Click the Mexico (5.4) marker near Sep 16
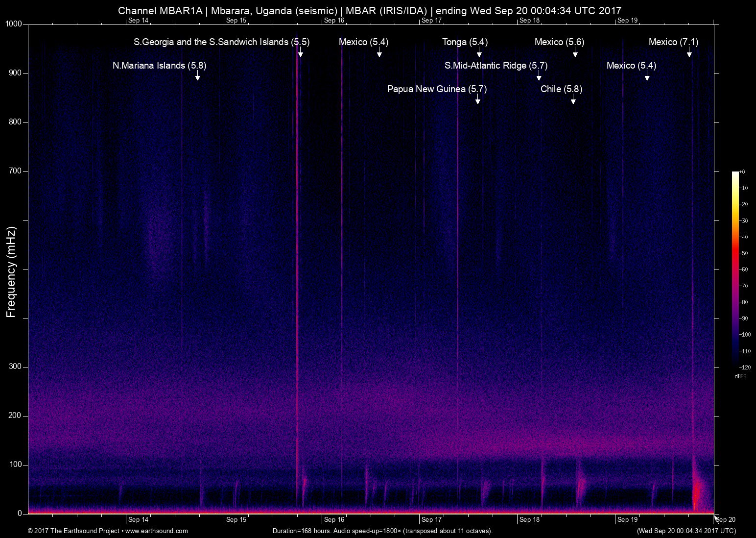 (x=379, y=55)
